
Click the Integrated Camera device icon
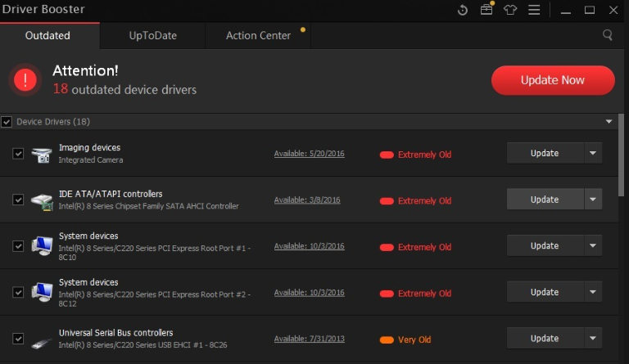coord(42,154)
